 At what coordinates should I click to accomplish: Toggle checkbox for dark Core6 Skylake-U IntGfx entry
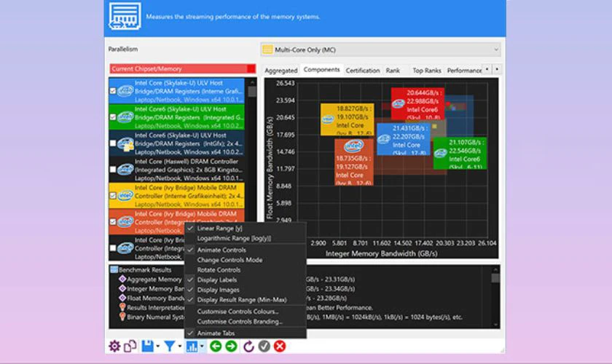tap(113, 143)
